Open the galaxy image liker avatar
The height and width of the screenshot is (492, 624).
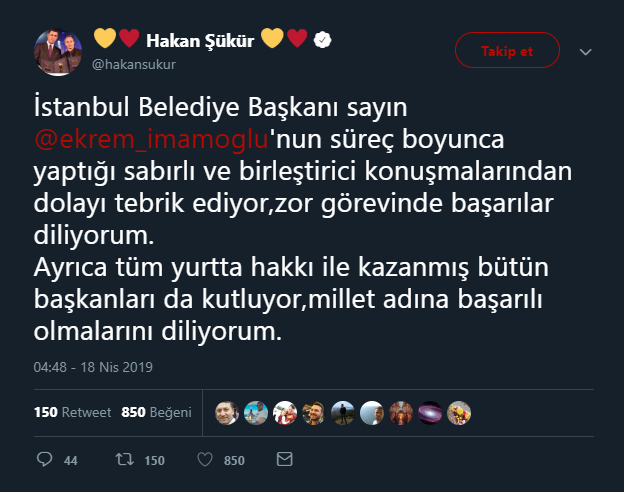point(430,412)
